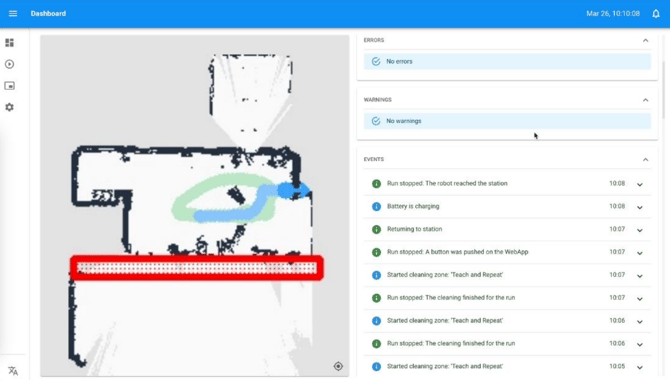Image resolution: width=670 pixels, height=380 pixels.
Task: Expand 'Returning to station' event details
Action: point(640,230)
